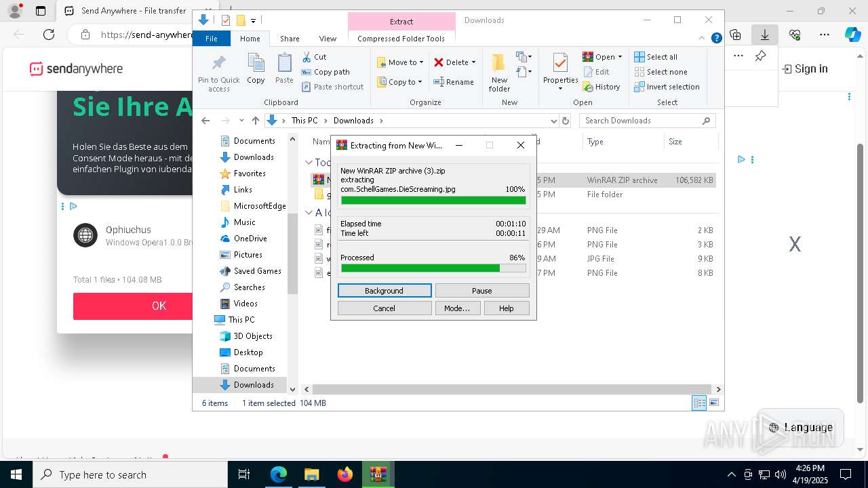Click the Edge Copilot icon
868x488 pixels.
pyautogui.click(x=852, y=35)
